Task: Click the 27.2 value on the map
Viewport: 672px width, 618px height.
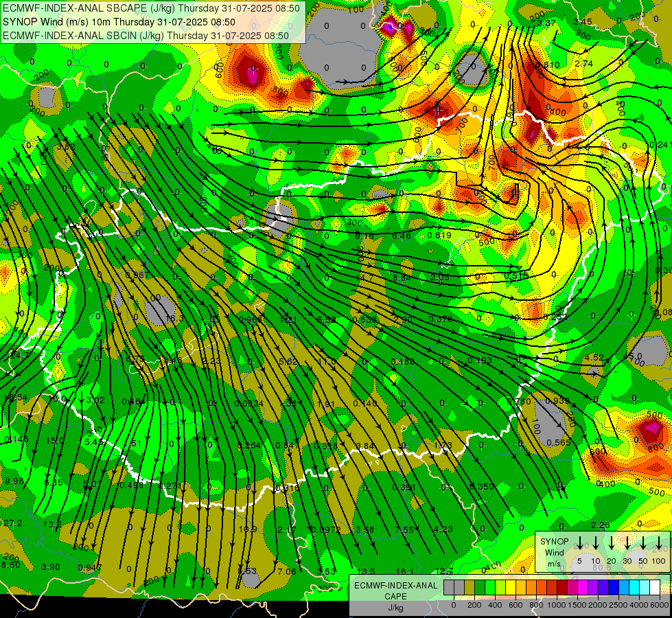Action: [x=13, y=523]
